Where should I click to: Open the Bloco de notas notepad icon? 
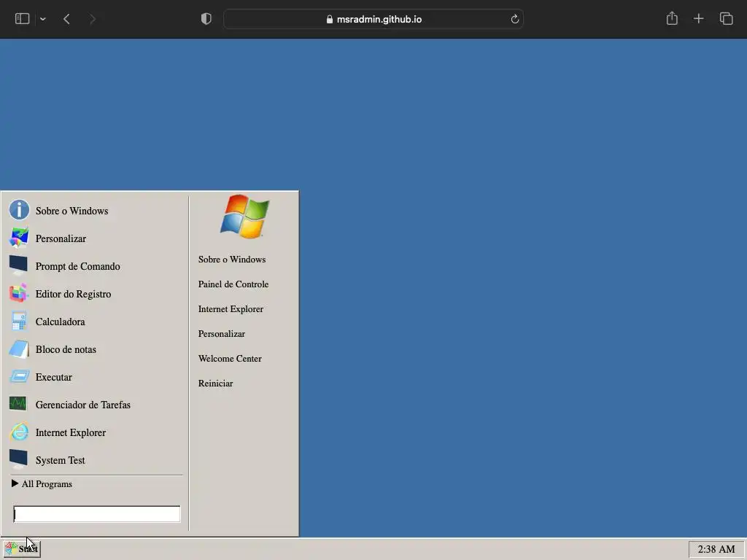19,349
